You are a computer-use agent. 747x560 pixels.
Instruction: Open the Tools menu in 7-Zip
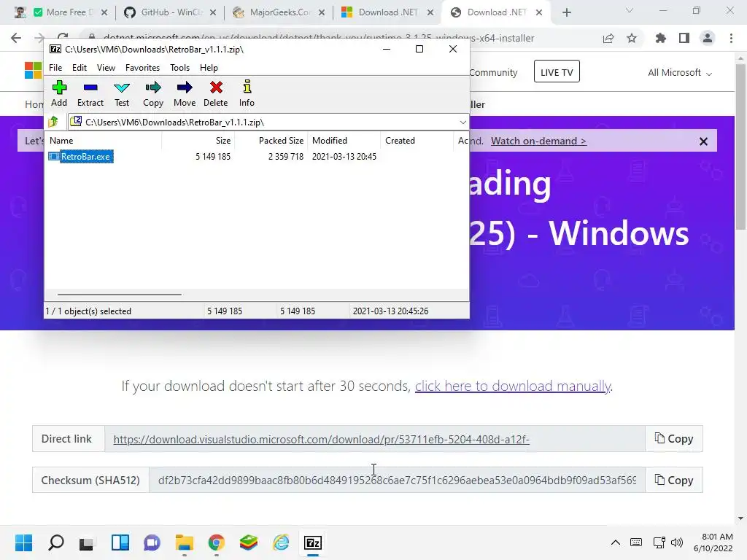179,68
